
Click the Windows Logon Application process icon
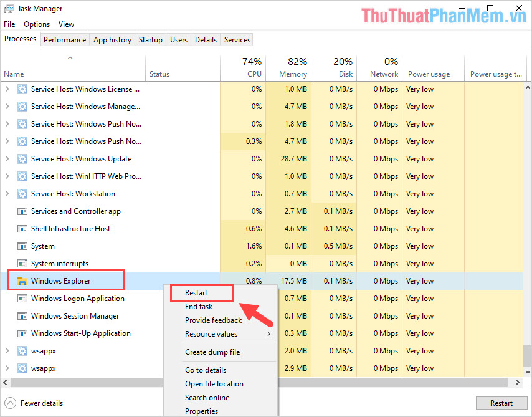[x=22, y=299]
